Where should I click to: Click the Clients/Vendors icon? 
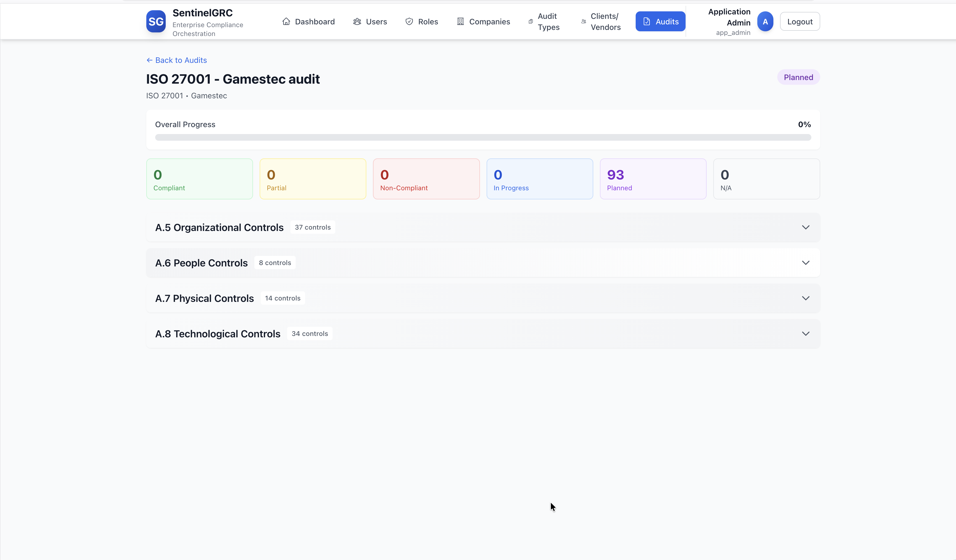click(584, 22)
